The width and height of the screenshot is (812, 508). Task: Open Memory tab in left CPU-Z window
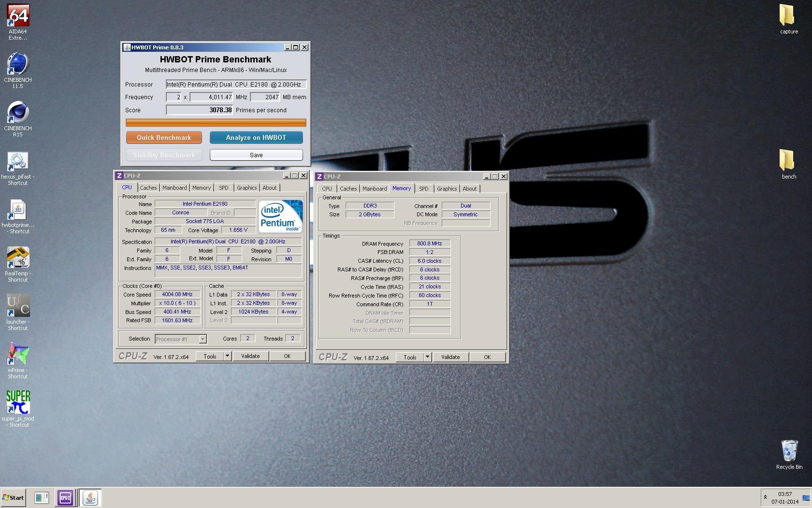click(202, 188)
